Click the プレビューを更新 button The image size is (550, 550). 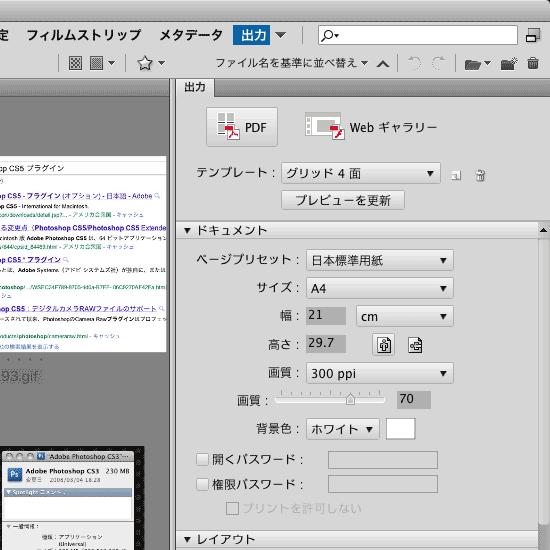click(343, 200)
